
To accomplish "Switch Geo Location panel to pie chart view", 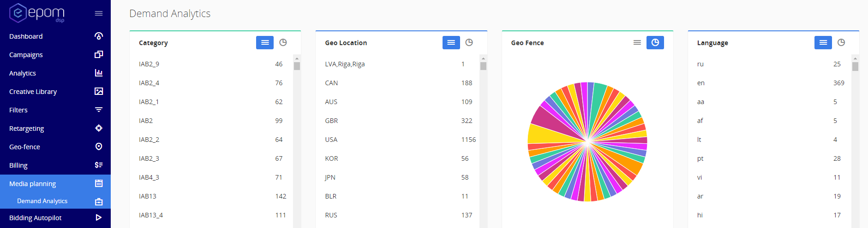I will (469, 42).
